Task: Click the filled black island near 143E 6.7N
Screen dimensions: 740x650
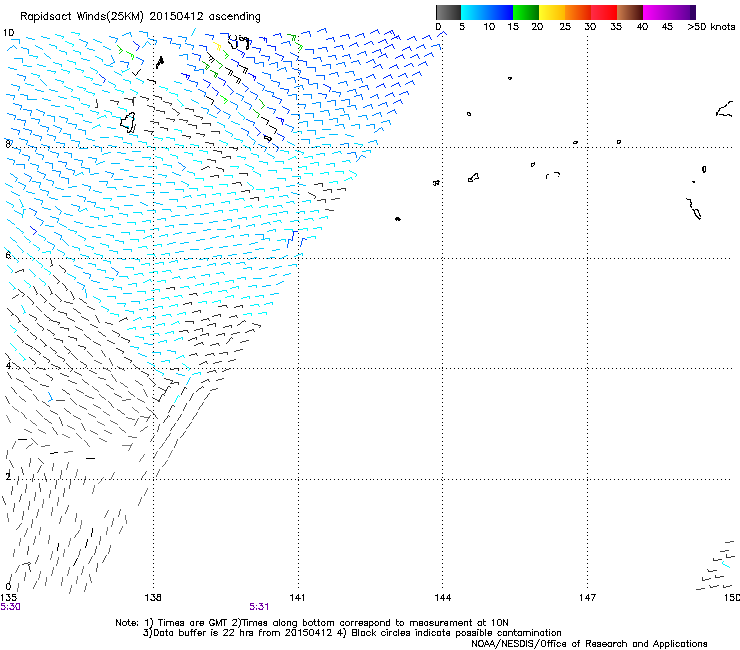Action: coord(398,219)
